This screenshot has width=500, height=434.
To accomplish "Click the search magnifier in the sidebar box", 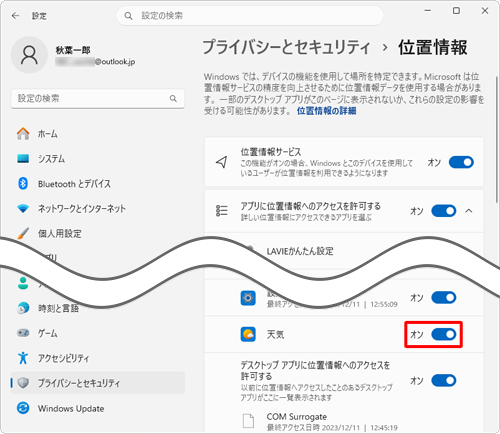I will click(x=173, y=98).
